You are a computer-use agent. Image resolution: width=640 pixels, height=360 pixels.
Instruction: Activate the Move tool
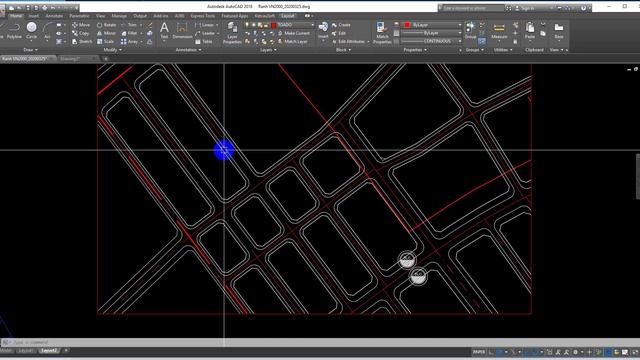[x=81, y=25]
